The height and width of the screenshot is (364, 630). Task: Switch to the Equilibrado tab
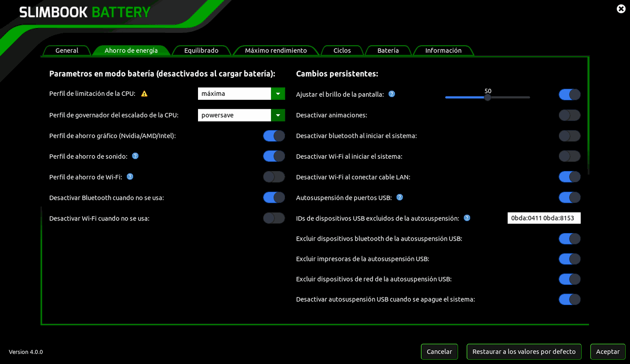[201, 50]
